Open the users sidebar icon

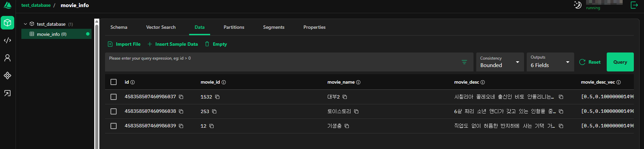click(7, 58)
